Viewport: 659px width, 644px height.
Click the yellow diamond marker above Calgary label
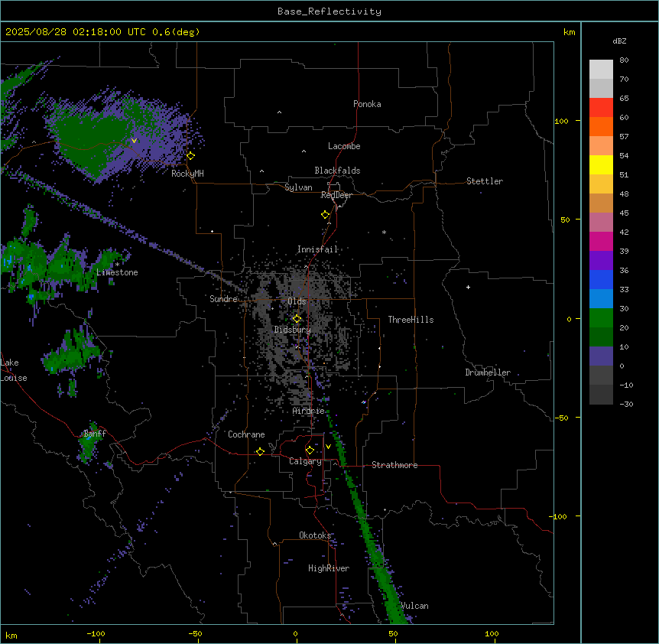pyautogui.click(x=310, y=450)
